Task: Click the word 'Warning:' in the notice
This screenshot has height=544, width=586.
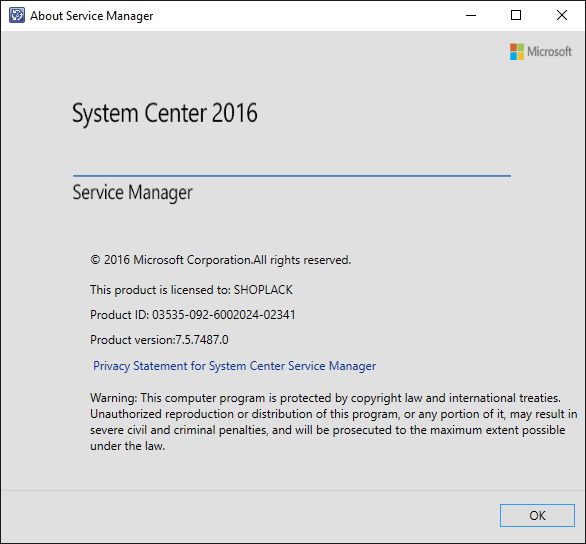Action: pyautogui.click(x=114, y=398)
